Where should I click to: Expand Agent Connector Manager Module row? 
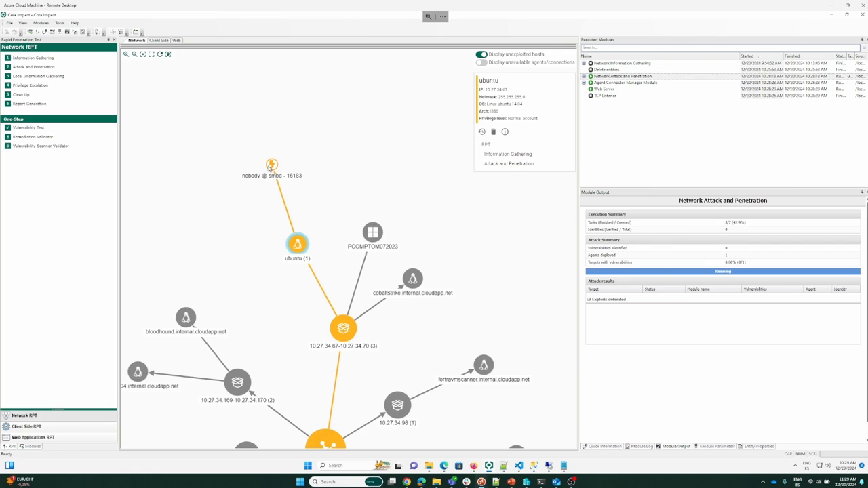pos(584,83)
